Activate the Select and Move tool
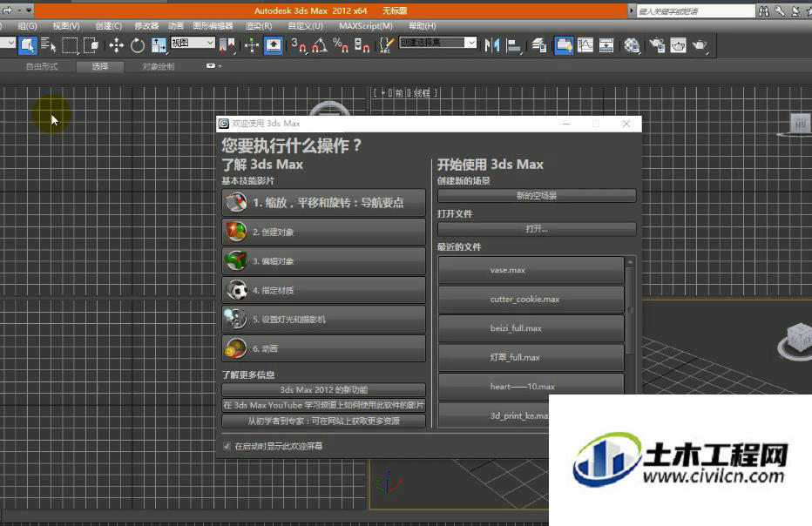The width and height of the screenshot is (812, 526). click(x=116, y=45)
